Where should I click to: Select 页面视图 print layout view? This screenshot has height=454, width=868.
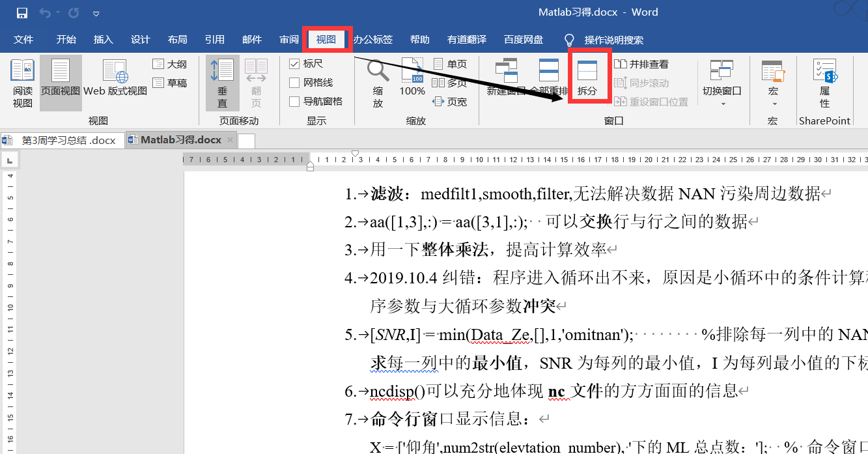[61, 83]
